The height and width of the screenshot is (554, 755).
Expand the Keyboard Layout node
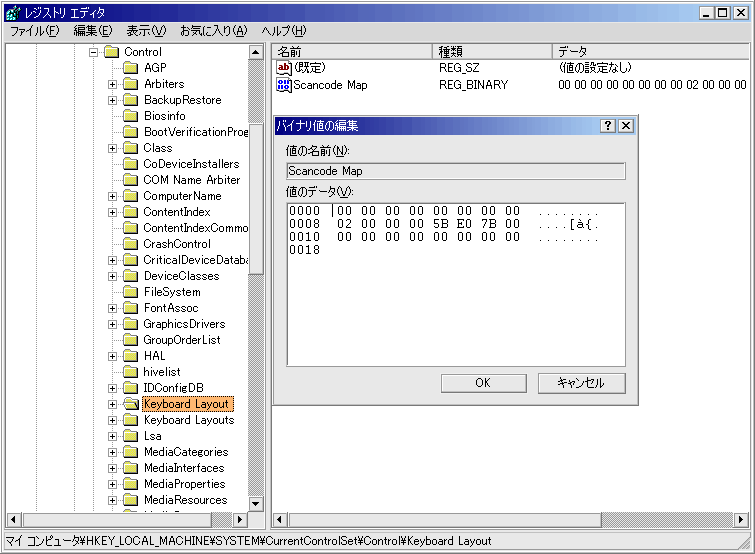pos(112,404)
